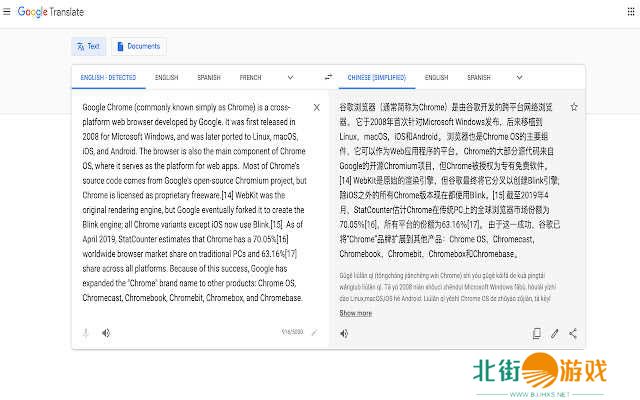Clear the source text with X
This screenshot has width=640, height=400.
pyautogui.click(x=317, y=107)
